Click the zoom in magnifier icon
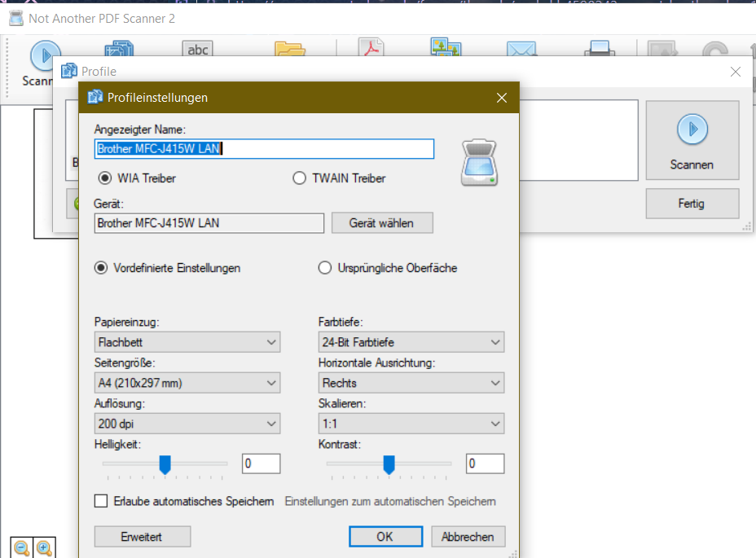The height and width of the screenshot is (558, 756). (44, 548)
